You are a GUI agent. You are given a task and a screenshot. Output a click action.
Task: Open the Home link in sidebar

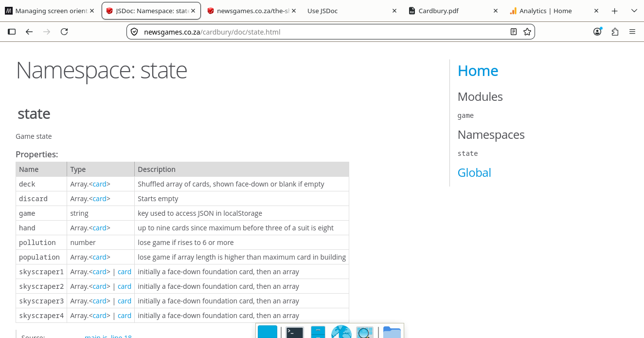478,71
